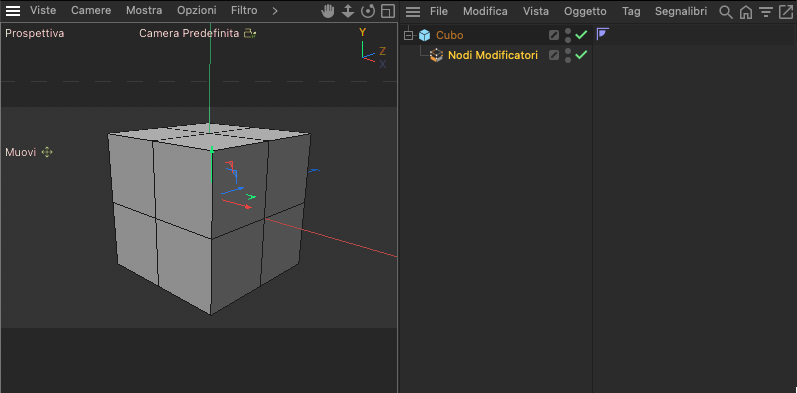Image resolution: width=797 pixels, height=393 pixels.
Task: Open the Segnalibri menu
Action: (x=681, y=11)
